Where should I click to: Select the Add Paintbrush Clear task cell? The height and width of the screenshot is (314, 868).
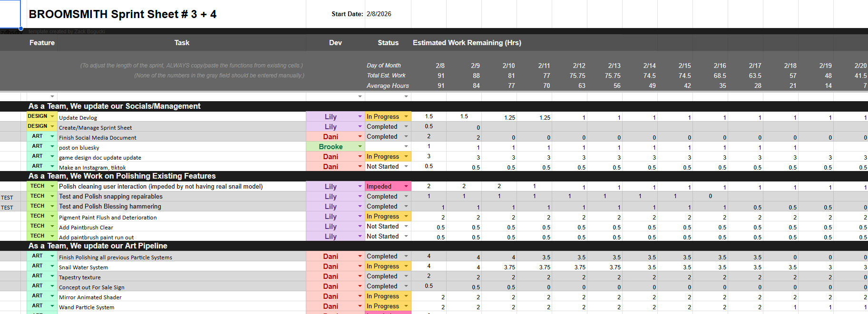point(182,227)
